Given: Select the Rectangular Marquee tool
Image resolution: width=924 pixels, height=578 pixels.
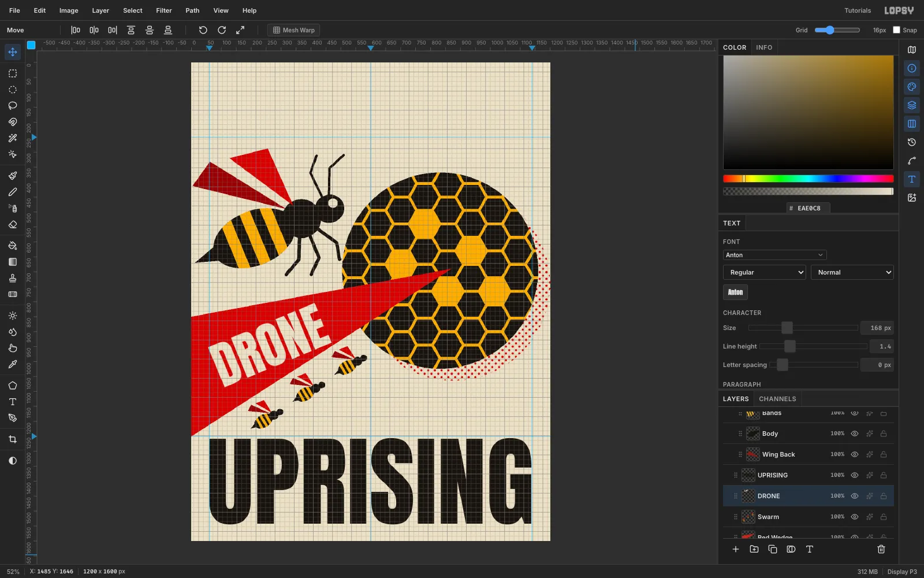Looking at the screenshot, I should pos(13,73).
